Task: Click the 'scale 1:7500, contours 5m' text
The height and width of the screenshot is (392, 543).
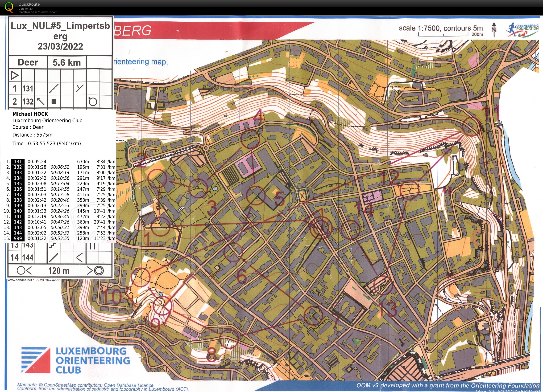Action: 441,28
